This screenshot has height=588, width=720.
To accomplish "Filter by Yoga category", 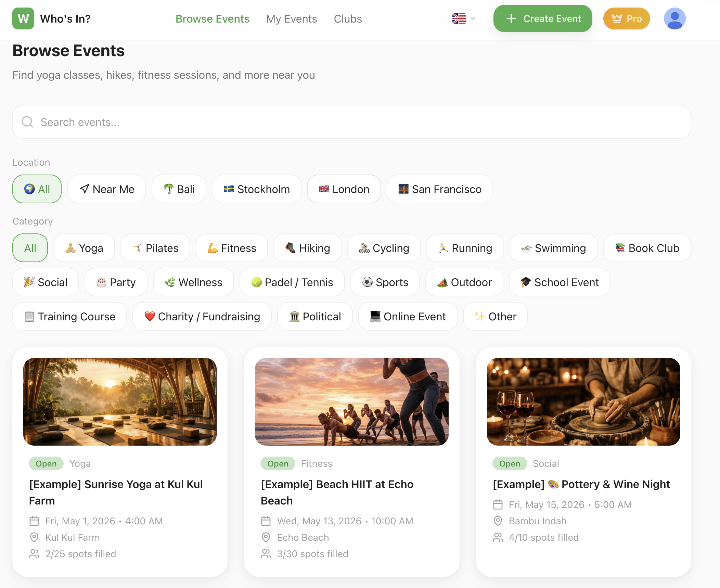I will pyautogui.click(x=84, y=248).
